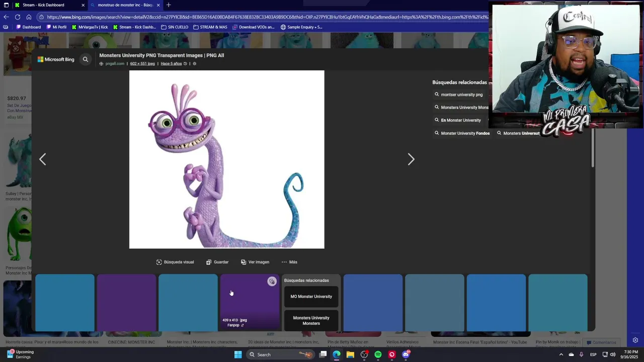The image size is (644, 362).
Task: Open the page settings gear icon
Action: pos(635,340)
